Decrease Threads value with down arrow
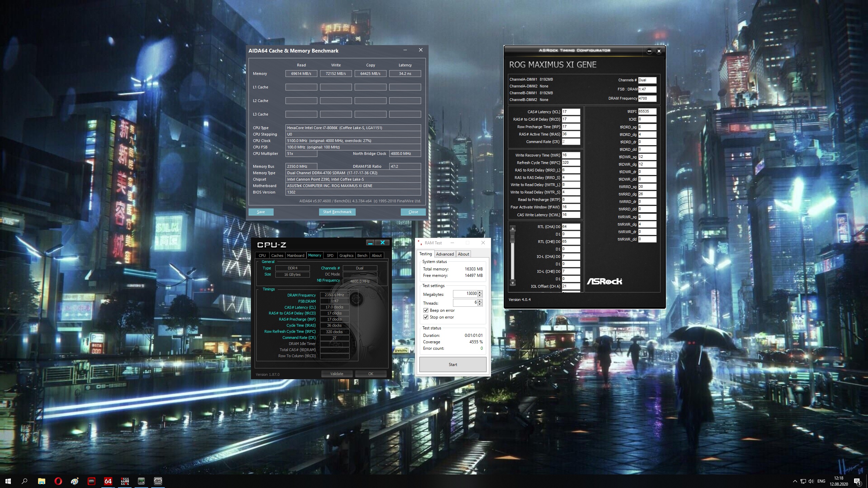The height and width of the screenshot is (488, 868). point(480,304)
